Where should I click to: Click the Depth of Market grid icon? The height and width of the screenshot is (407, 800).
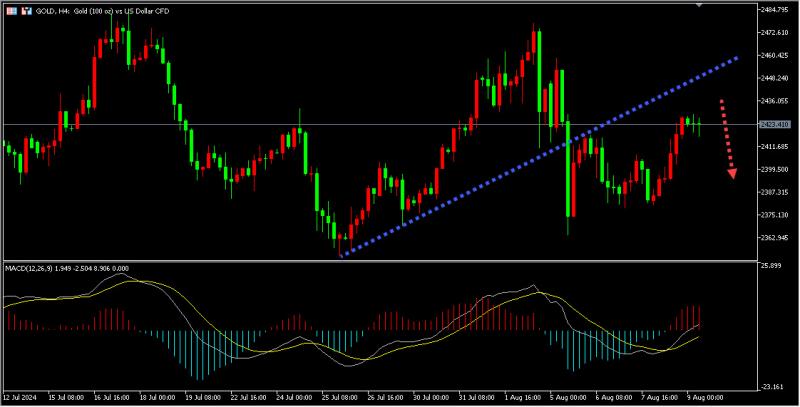(11, 11)
